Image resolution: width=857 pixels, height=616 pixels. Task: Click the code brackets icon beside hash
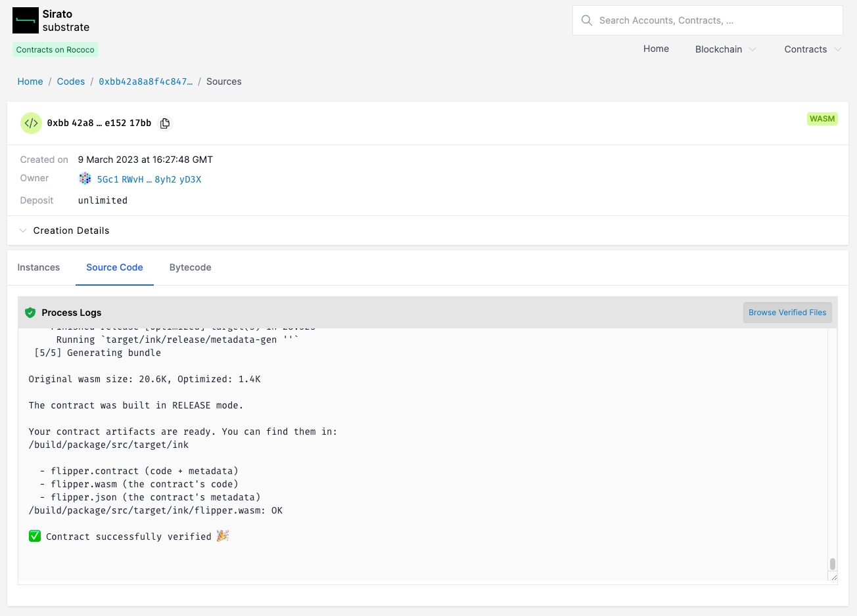coord(31,123)
